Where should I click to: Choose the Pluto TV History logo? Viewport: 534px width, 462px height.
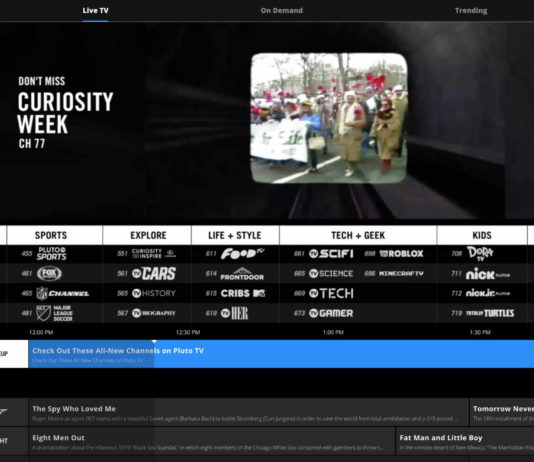(x=154, y=293)
